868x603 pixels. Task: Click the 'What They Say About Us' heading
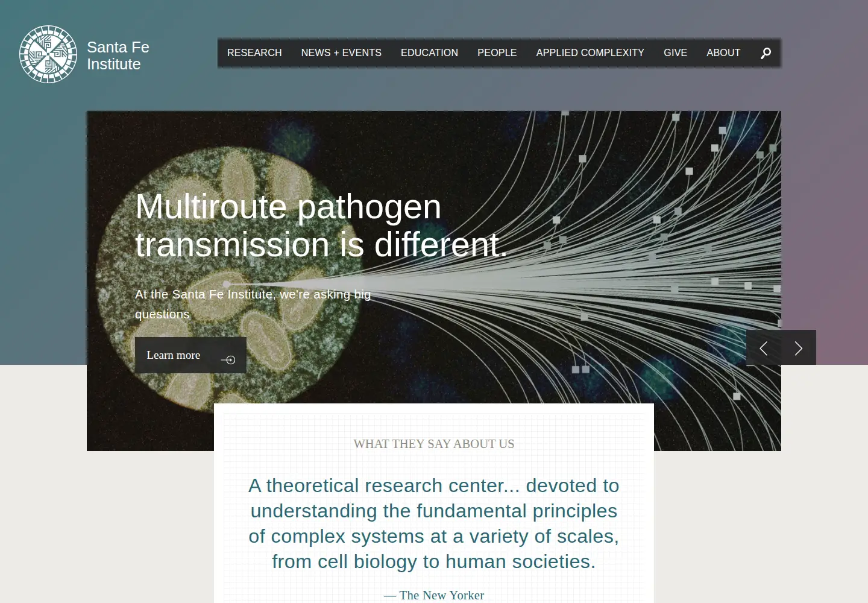coord(434,444)
